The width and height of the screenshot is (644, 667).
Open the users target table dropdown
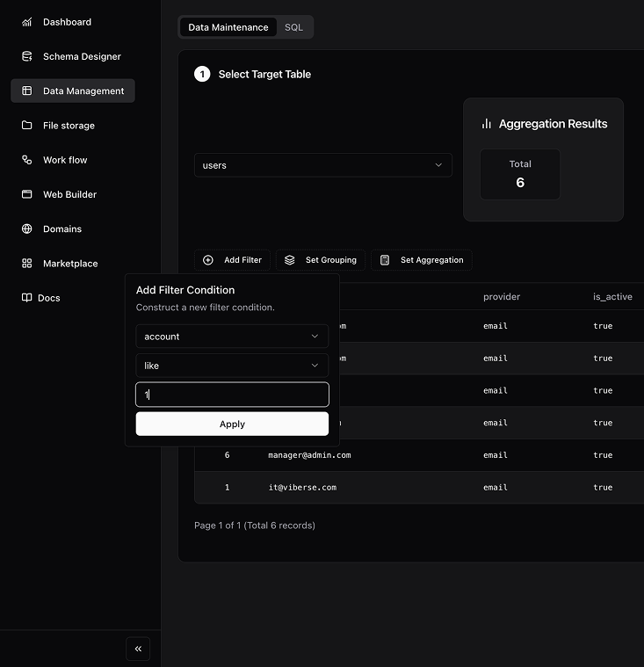(322, 165)
